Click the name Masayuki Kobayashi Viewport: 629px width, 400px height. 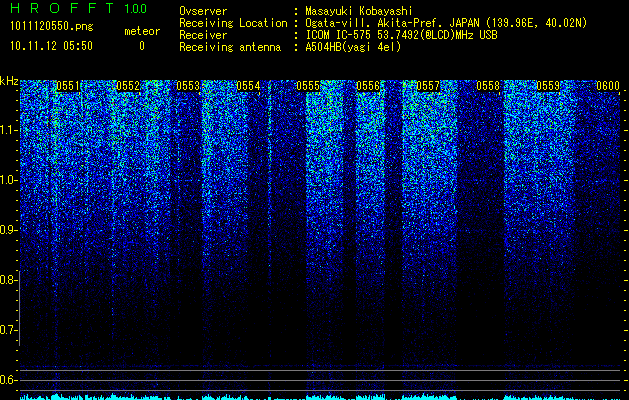[359, 11]
